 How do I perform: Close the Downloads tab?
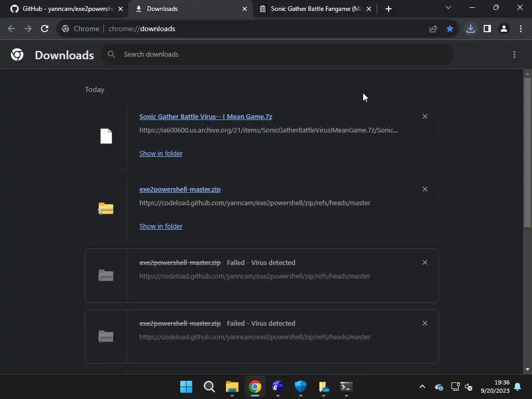point(245,9)
